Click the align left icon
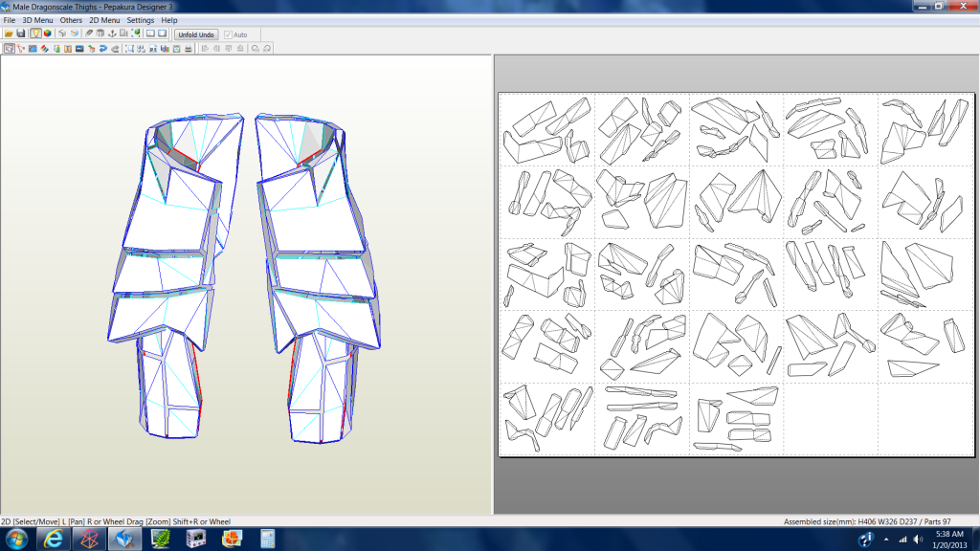This screenshot has width=980, height=551. pos(205,49)
